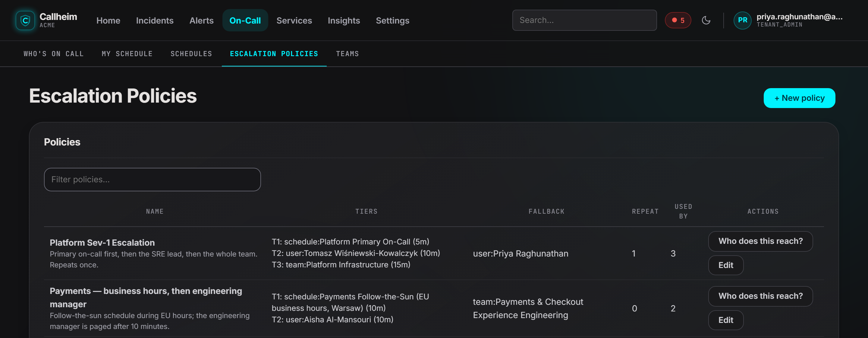Click fallback team:Payments & Checkout Experience Engineering

click(528, 308)
